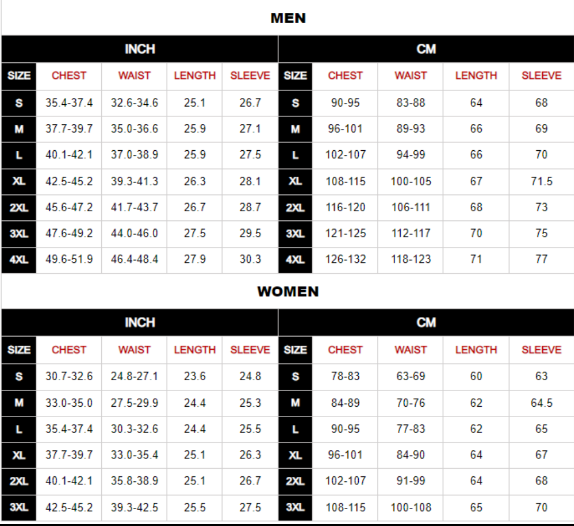This screenshot has height=526, width=574.
Task: Click men's inch CHEST column header
Action: coord(69,76)
